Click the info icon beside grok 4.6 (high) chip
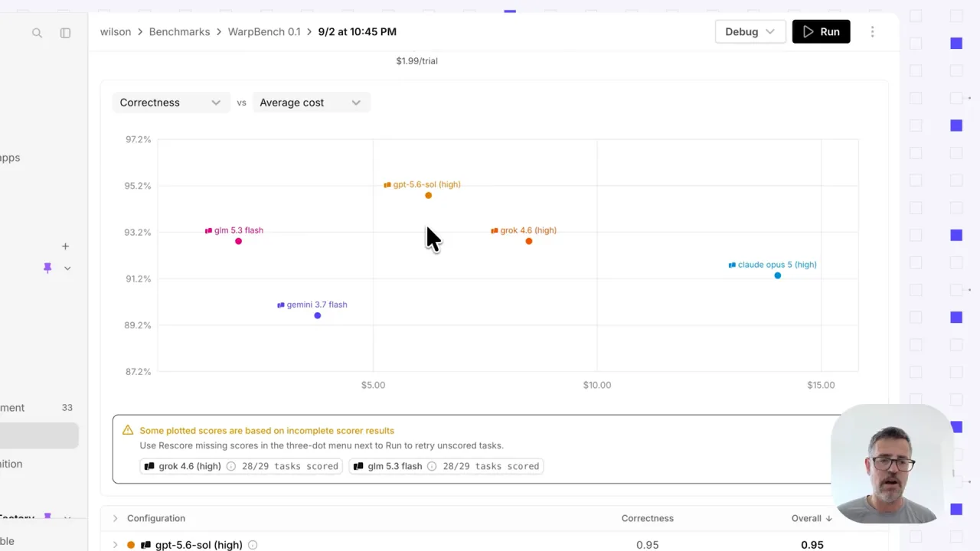The image size is (980, 551). [x=230, y=466]
